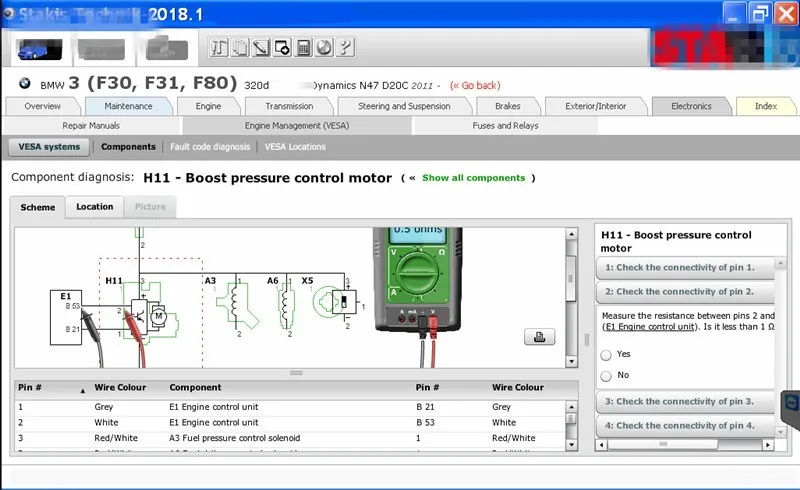Open the Electronics tab
800x490 pixels.
click(691, 106)
